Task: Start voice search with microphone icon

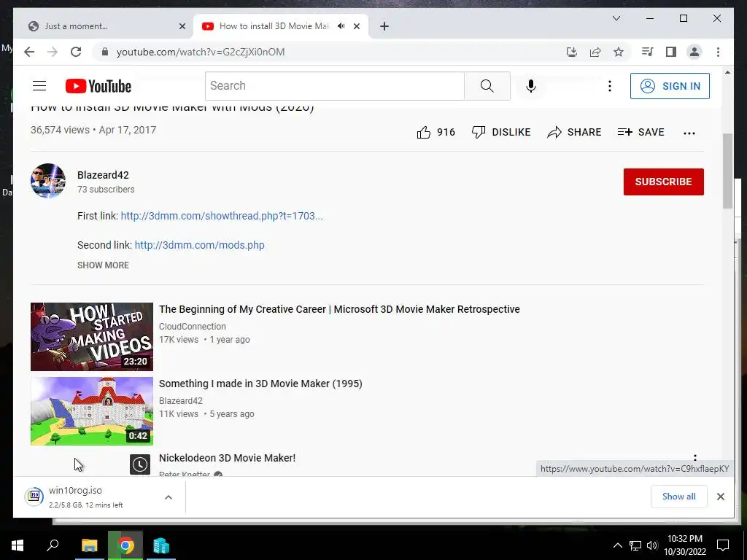Action: click(x=531, y=86)
